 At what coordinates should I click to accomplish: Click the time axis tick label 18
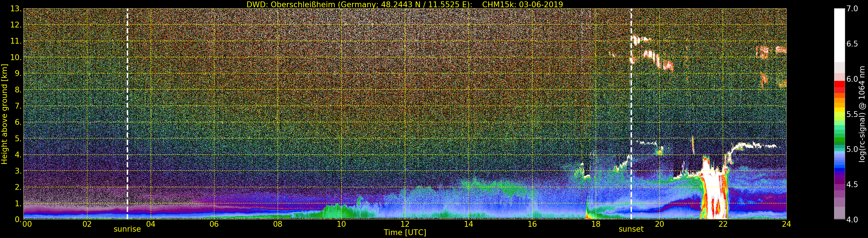(596, 224)
